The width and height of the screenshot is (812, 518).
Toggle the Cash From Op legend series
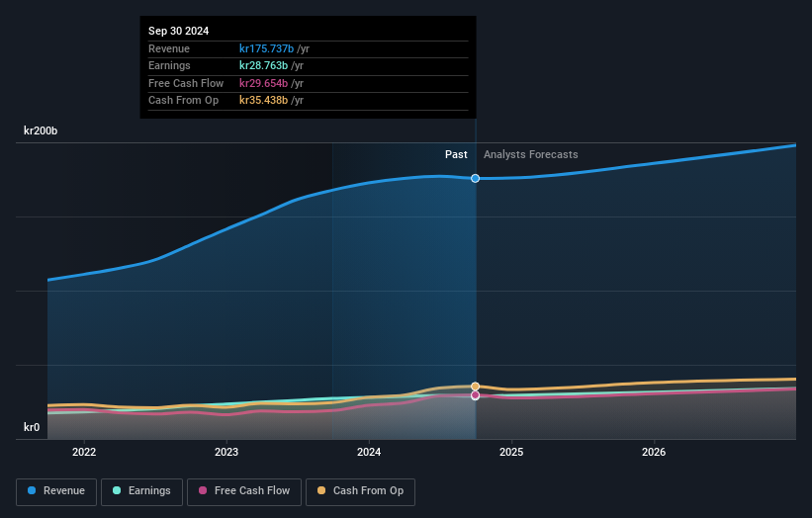click(360, 491)
